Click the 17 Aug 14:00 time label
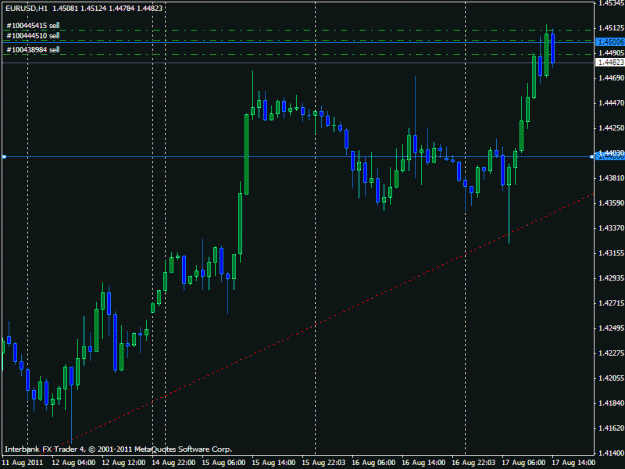625x469 pixels. tap(574, 462)
